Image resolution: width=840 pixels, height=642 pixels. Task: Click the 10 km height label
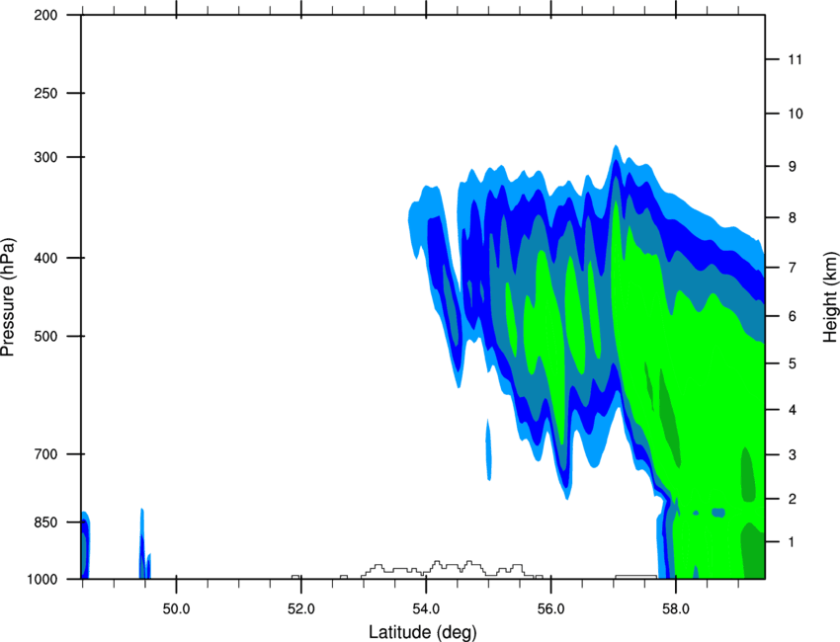tap(796, 114)
